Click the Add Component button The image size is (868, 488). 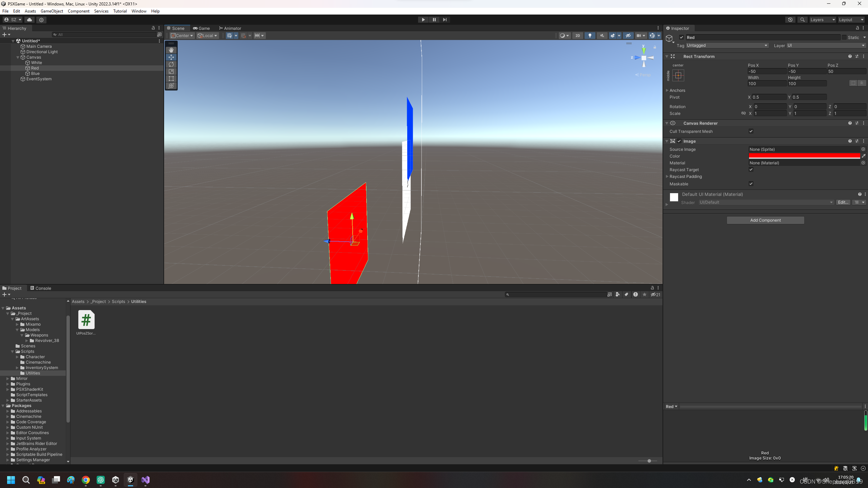point(765,220)
